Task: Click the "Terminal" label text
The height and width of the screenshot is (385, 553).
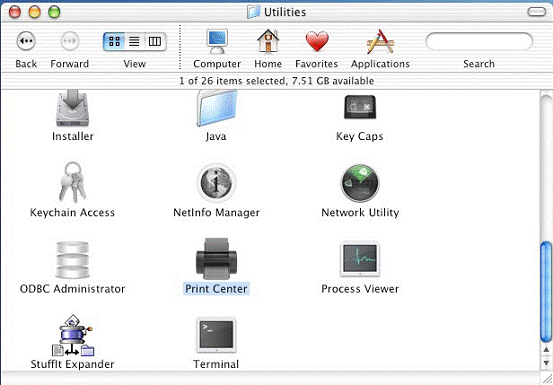Action: (216, 364)
